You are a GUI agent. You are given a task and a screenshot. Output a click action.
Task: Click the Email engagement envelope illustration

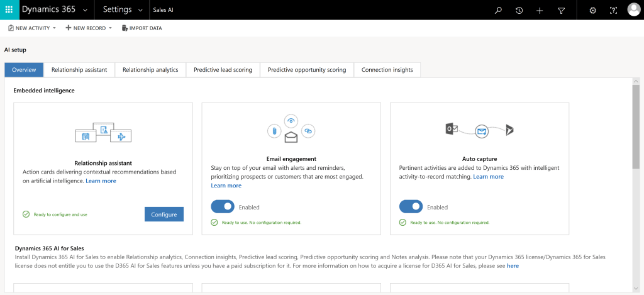pos(291,129)
